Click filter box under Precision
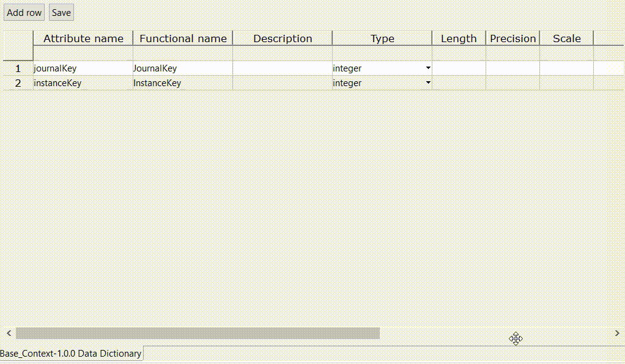This screenshot has height=364, width=625. coord(512,53)
